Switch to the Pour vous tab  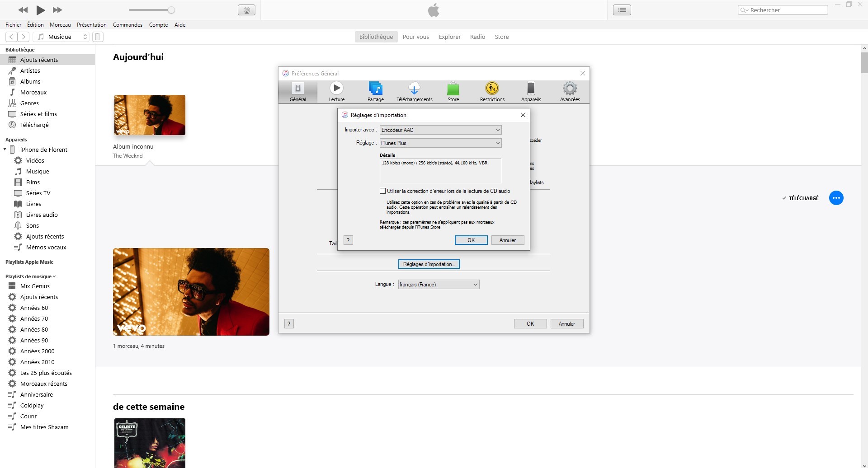click(415, 37)
